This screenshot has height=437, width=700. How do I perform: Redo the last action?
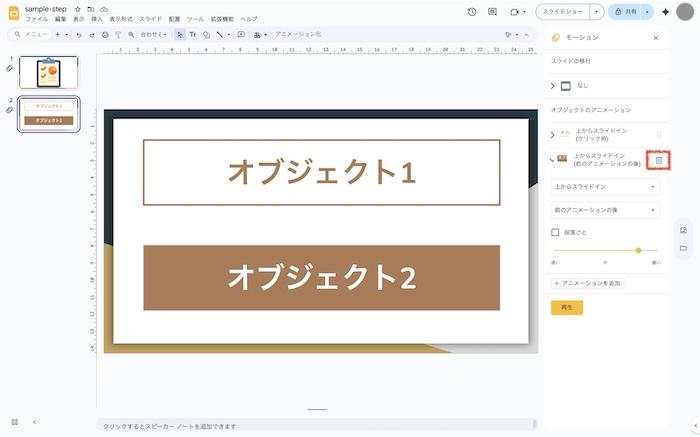(92, 34)
